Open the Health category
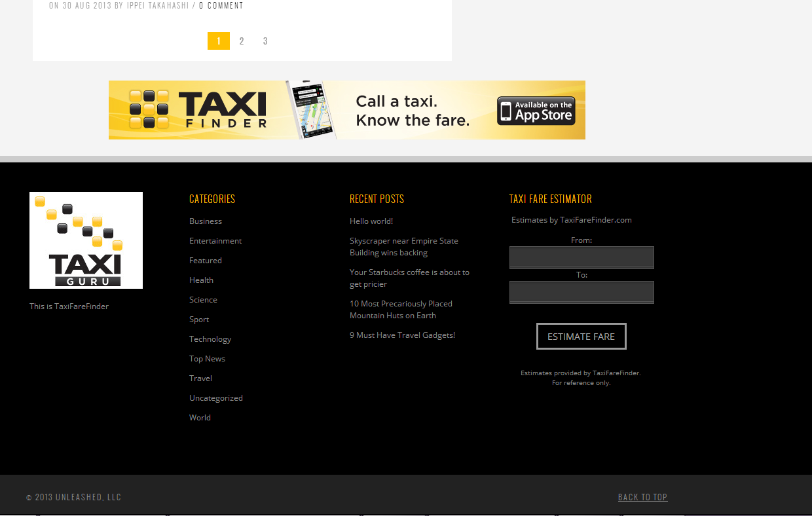 click(201, 280)
